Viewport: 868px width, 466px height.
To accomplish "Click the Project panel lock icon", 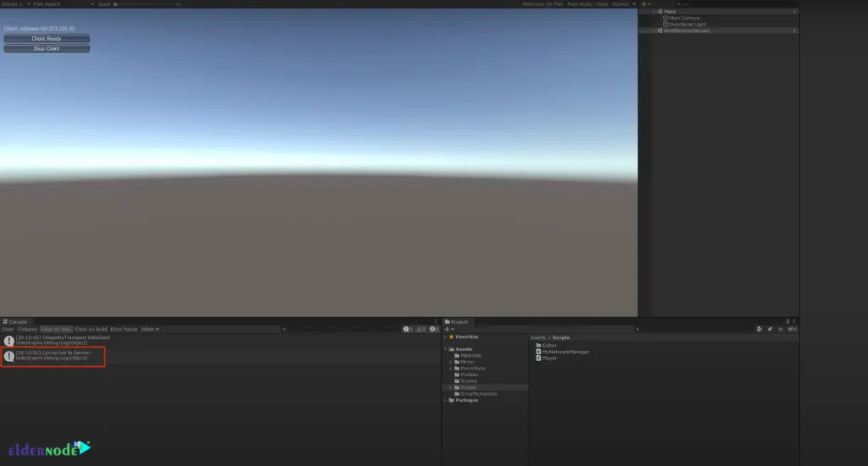I will point(787,322).
